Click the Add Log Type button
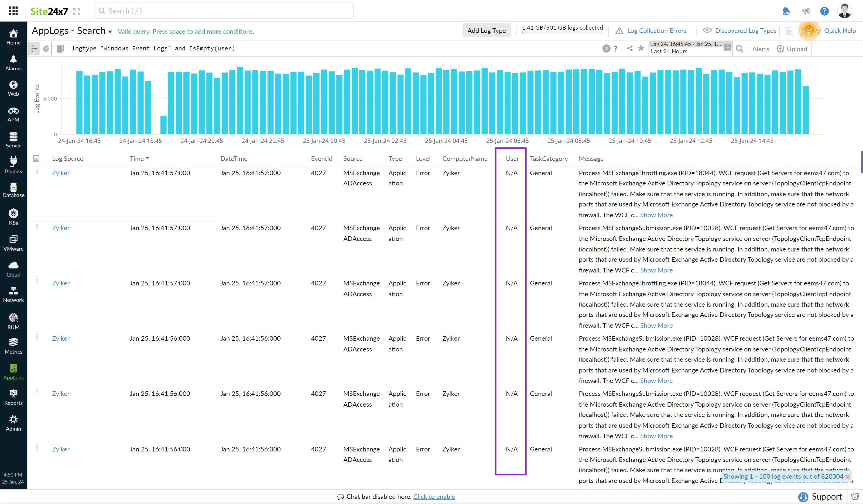Viewport: 863px width, 504px height. pos(486,30)
